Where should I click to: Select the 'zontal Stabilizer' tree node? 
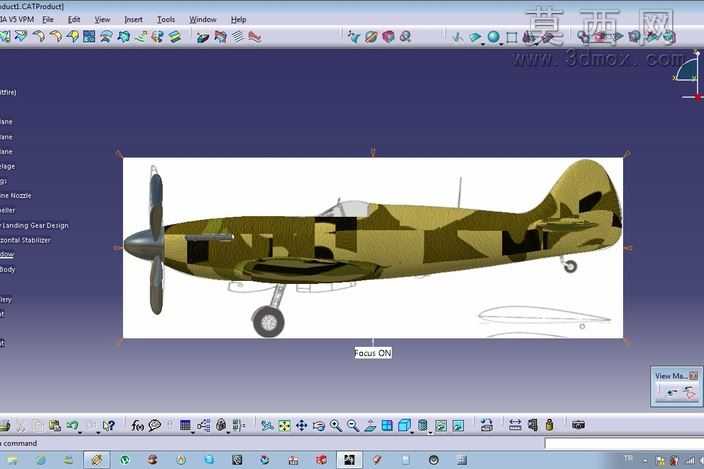[x=25, y=240]
